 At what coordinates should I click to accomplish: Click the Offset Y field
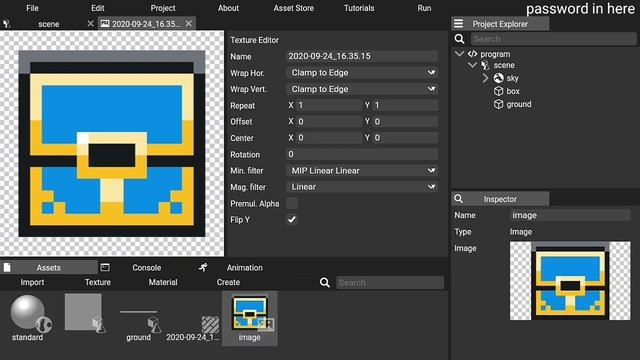click(405, 122)
